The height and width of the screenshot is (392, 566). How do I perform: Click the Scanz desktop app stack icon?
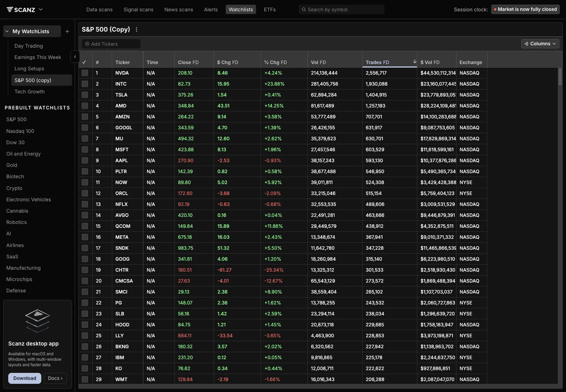[x=37, y=321]
